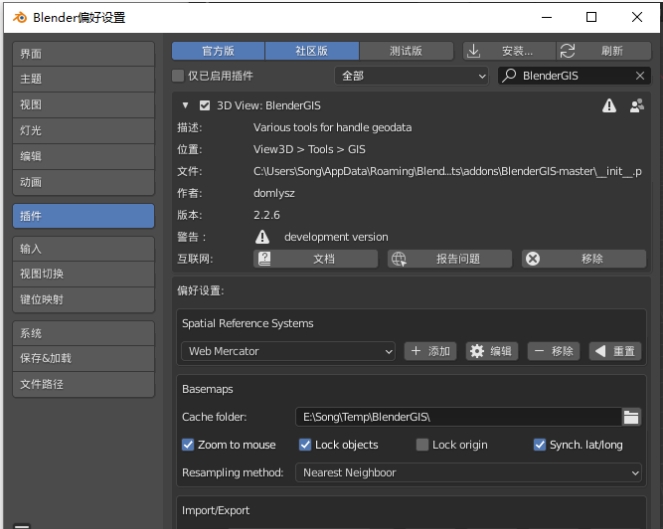Viewport: 663px width, 529px height.
Task: Click the refresh arrows icon
Action: tap(567, 51)
